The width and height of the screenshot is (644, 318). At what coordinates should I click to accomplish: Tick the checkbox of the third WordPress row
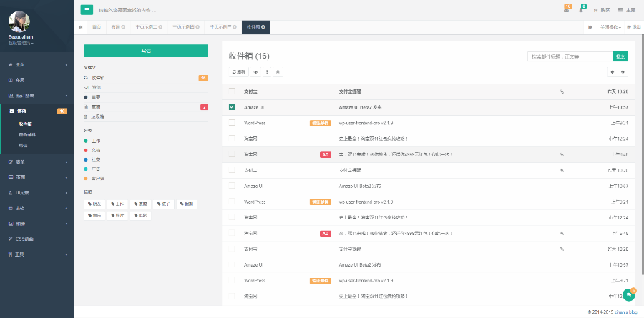click(x=232, y=280)
